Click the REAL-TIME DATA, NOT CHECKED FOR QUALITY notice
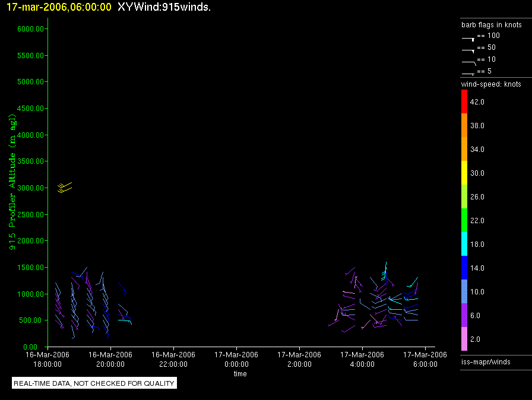This screenshot has width=532, height=400. [x=94, y=383]
